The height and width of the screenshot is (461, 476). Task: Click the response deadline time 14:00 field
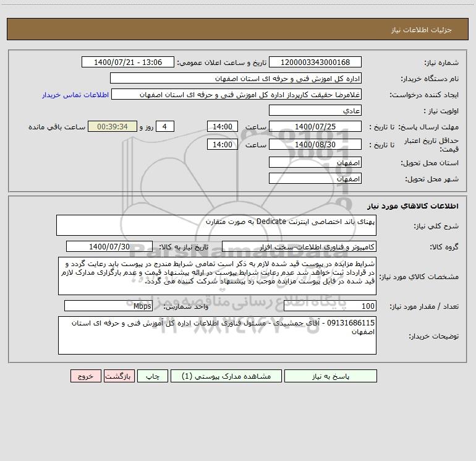point(223,126)
